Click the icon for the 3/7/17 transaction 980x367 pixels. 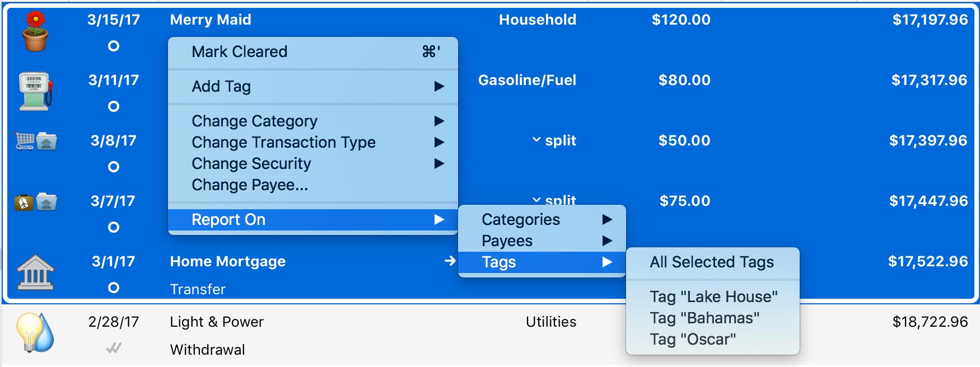35,202
